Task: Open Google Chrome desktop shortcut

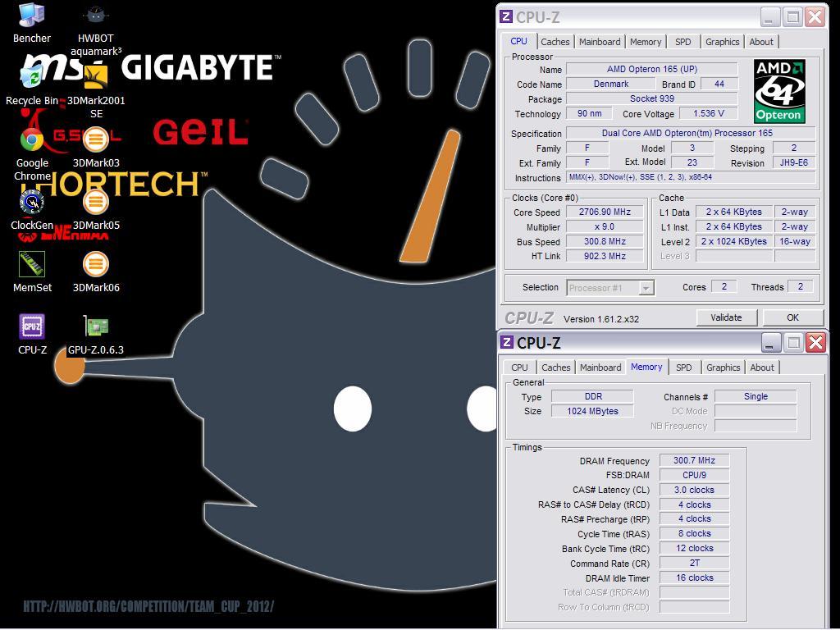Action: point(32,154)
